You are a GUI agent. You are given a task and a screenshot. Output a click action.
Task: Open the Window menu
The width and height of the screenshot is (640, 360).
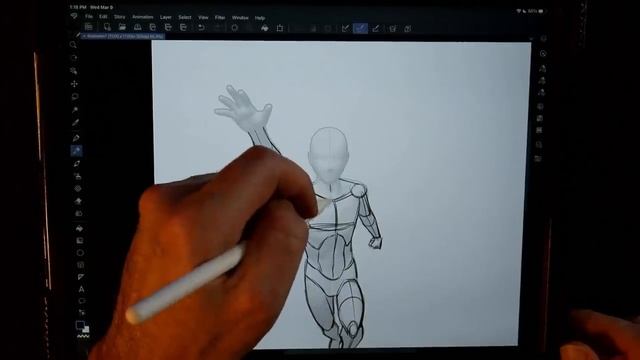[x=240, y=18]
